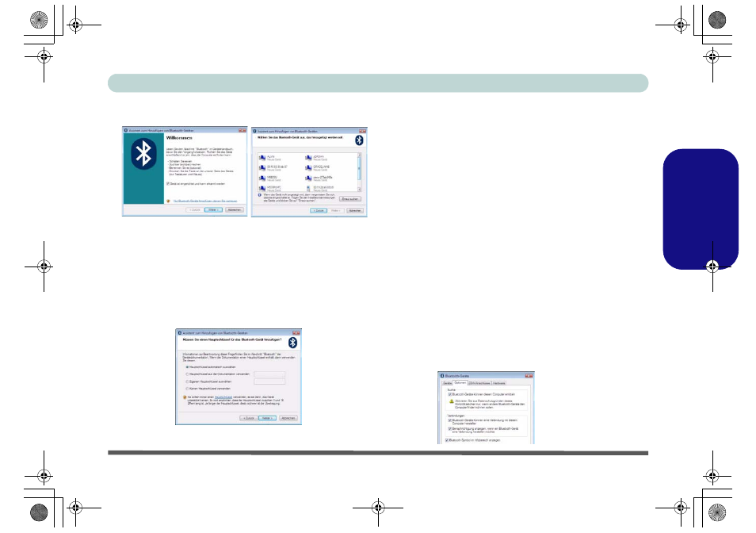Click Zurück in the device selection wizard
Image resolution: width=756 pixels, height=533 pixels.
point(319,211)
